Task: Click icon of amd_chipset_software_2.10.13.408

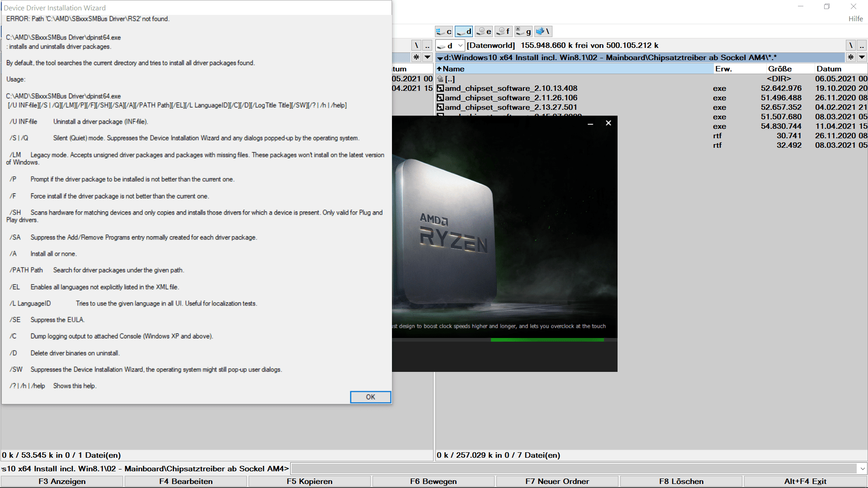Action: 440,88
